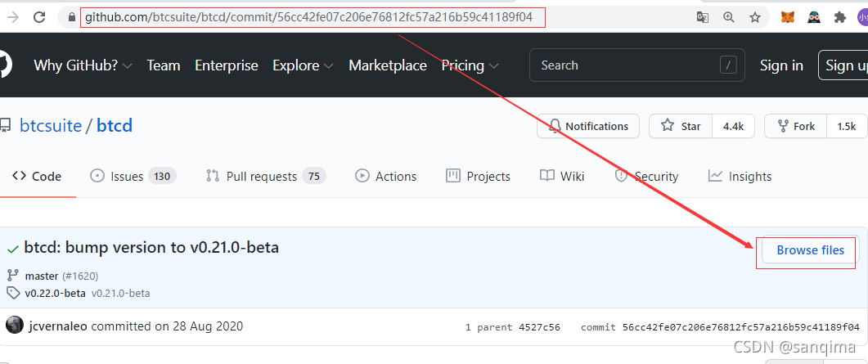Image resolution: width=868 pixels, height=364 pixels.
Task: Click the translate page icon in address bar
Action: (x=702, y=17)
